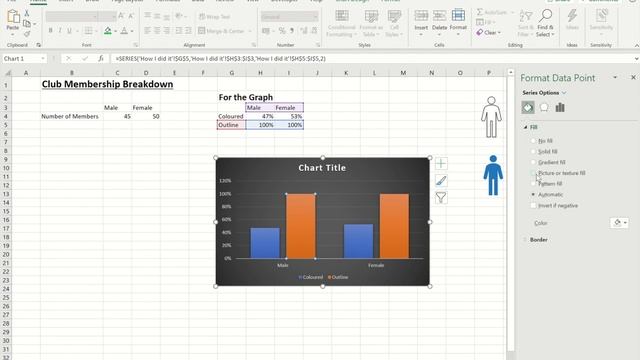Viewport: 640px width, 360px height.
Task: Select Fill & Line bucket icon in pane
Action: pyautogui.click(x=528, y=107)
